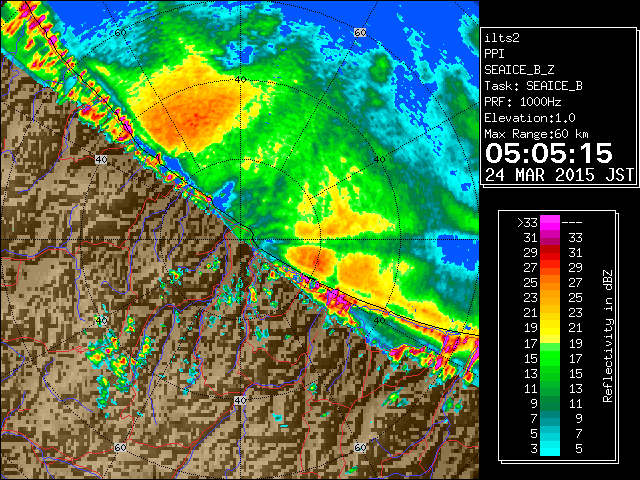Pick the orange 25–27 dBZ legend swatch
Screen dimensions: 640x480
[x=550, y=283]
